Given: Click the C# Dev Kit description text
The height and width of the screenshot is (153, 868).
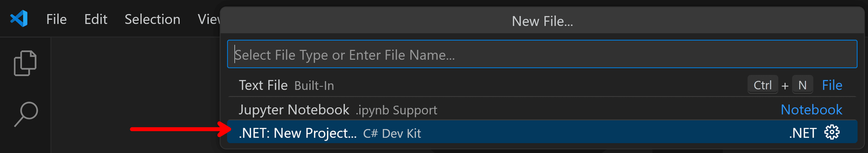Looking at the screenshot, I should coord(392,133).
